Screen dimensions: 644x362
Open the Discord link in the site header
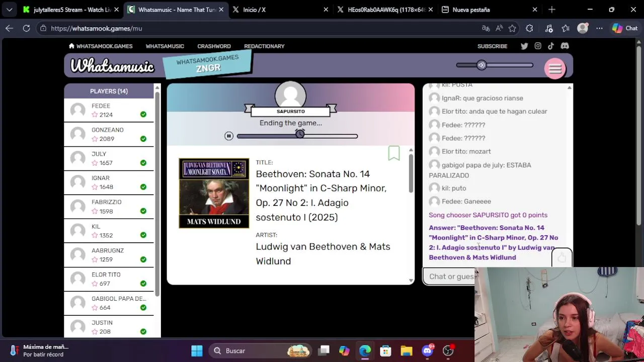(x=565, y=46)
